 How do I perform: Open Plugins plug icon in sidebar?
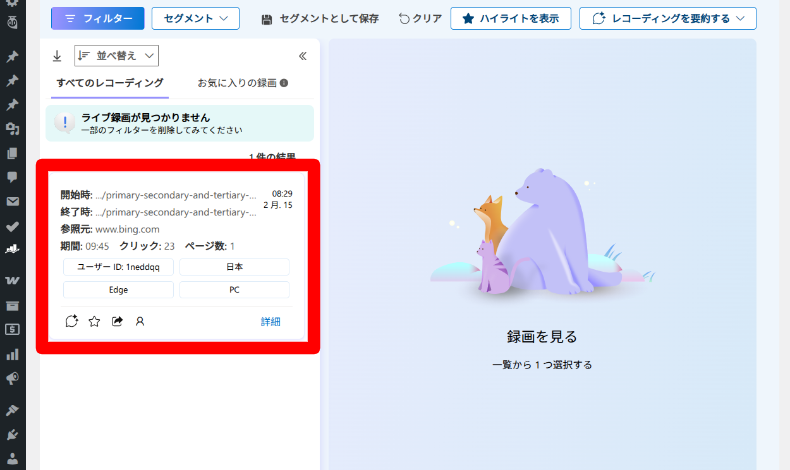pyautogui.click(x=12, y=434)
